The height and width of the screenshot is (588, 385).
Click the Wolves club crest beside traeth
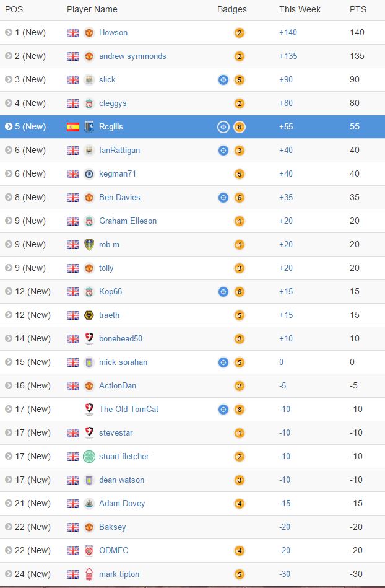click(x=89, y=315)
